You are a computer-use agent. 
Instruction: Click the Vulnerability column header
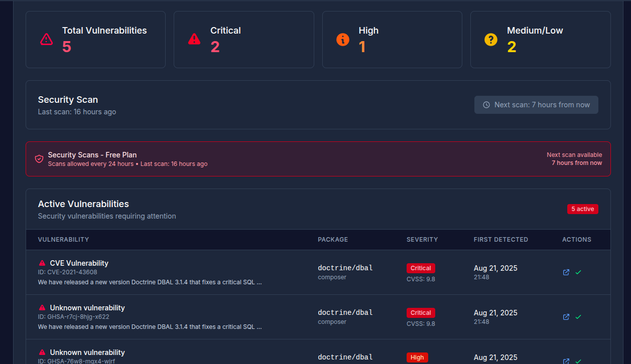63,240
